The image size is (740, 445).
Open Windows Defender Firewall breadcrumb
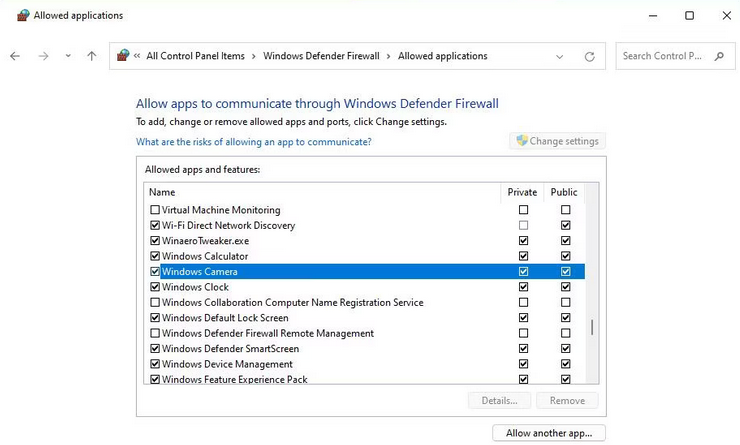pos(321,56)
